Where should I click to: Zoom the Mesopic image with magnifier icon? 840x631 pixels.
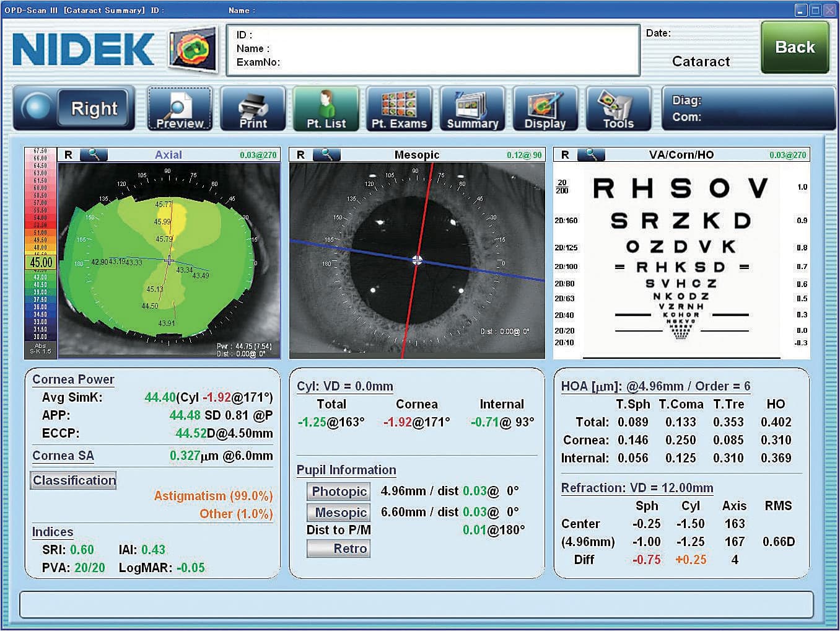(326, 154)
